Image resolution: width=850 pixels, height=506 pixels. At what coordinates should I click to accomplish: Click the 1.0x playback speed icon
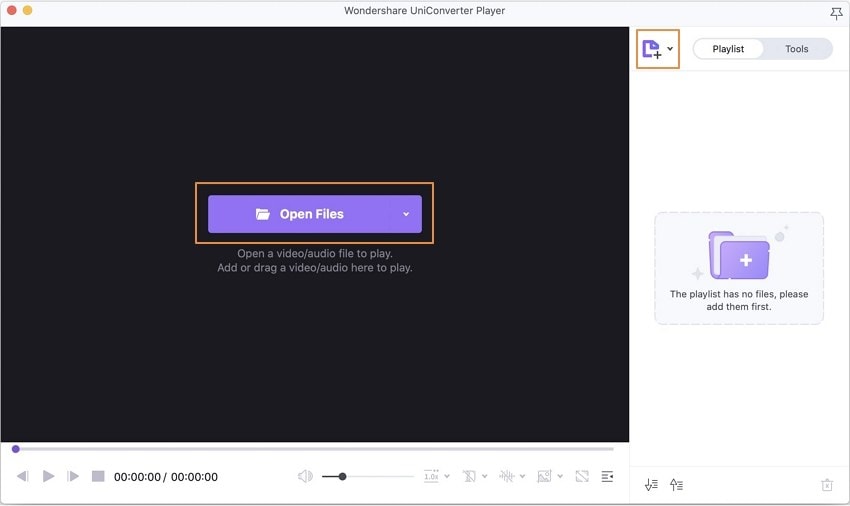(x=432, y=476)
